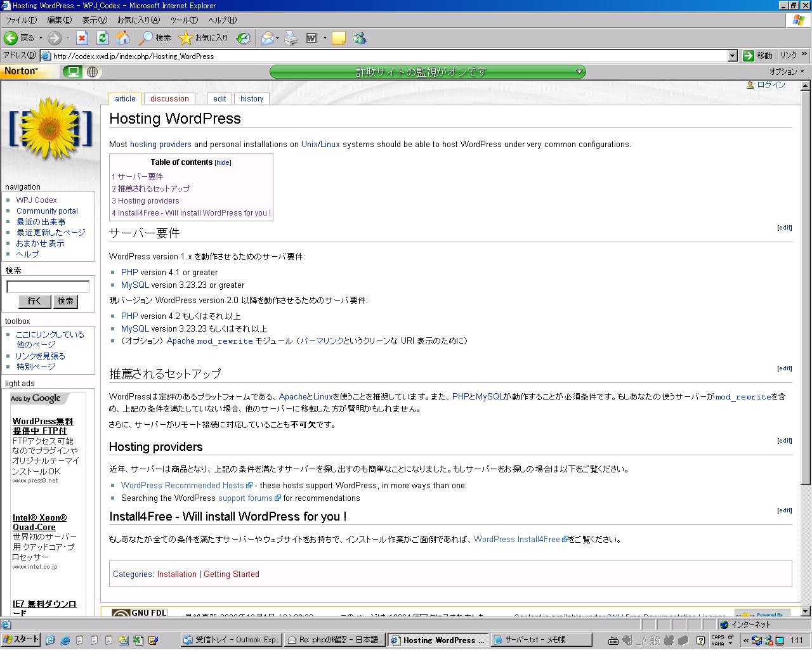
Task: Open the support forums link
Action: coord(245,498)
